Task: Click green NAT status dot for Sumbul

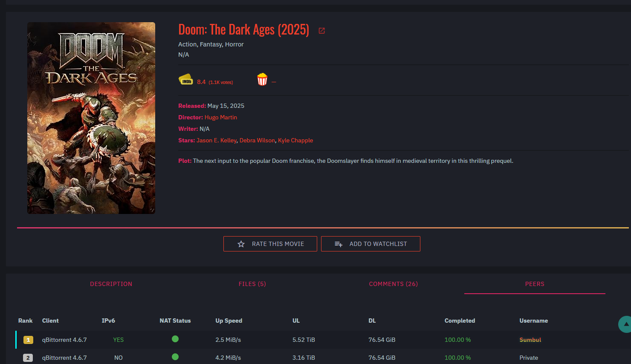Action: (x=175, y=339)
